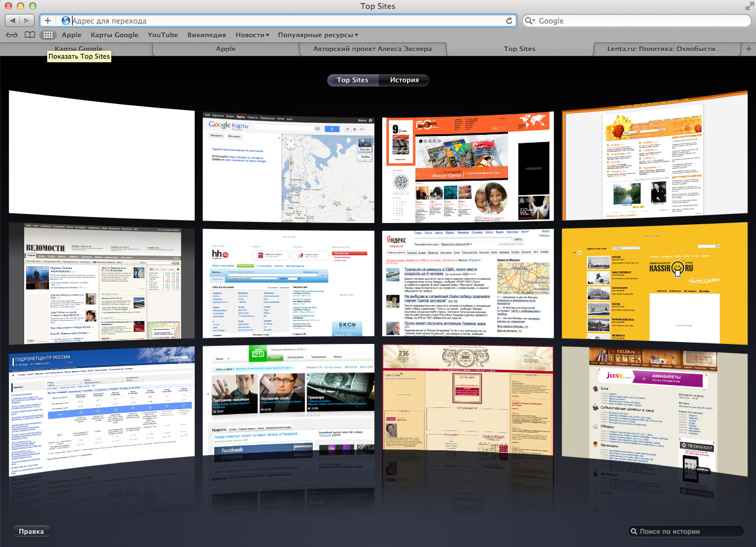Viewport: 756px width, 547px height.
Task: Click the Forward navigation arrow
Action: click(x=27, y=21)
